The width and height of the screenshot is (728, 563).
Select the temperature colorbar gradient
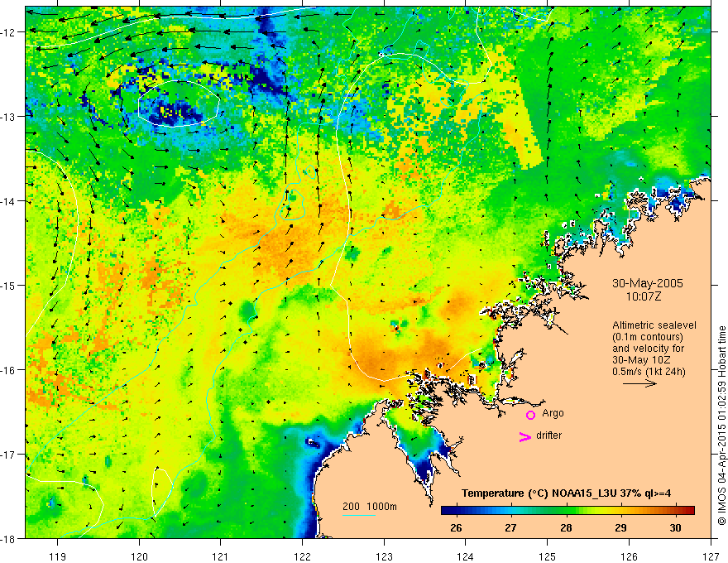coord(568,510)
